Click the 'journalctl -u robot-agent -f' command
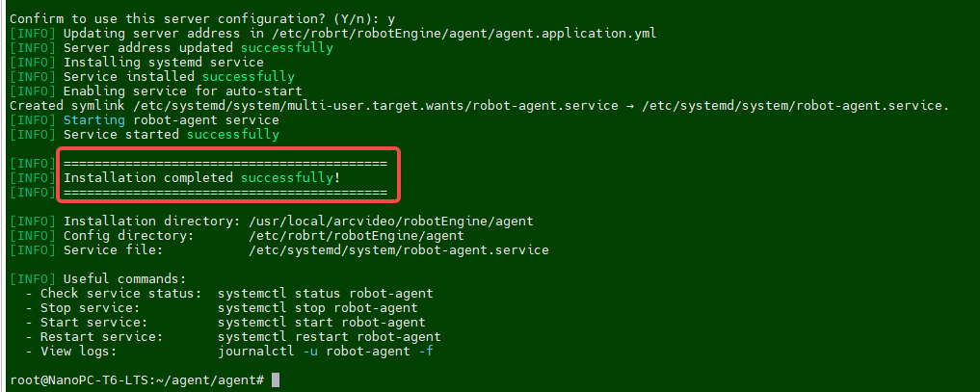Viewport: 980px width, 392px height. [325, 352]
